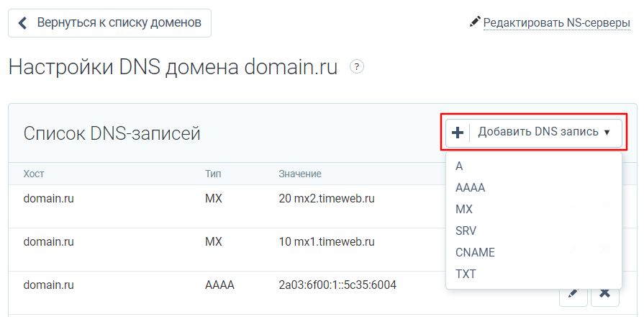Click the Настройки DNS домена domain.ru title
This screenshot has width=644, height=317.
click(173, 67)
